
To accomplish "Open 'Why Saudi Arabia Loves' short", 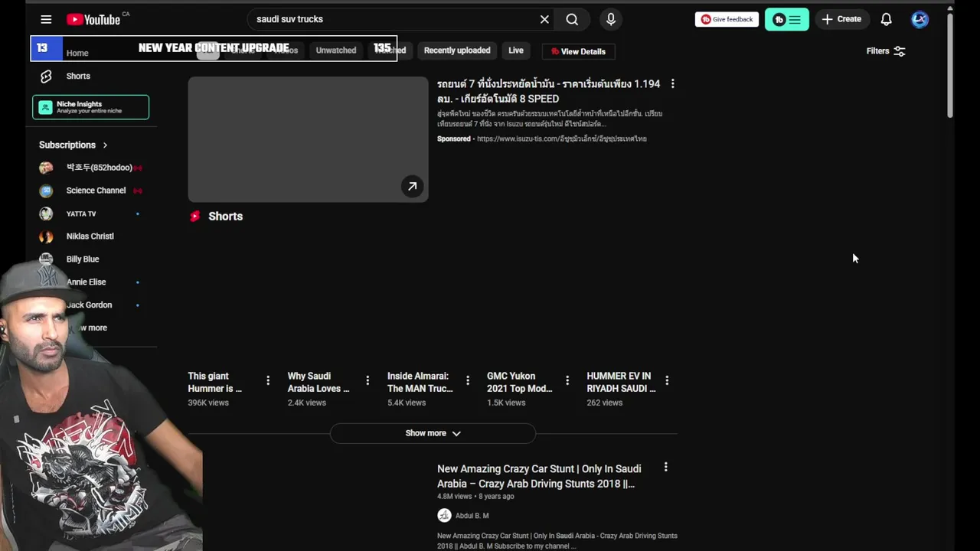I will [x=318, y=382].
